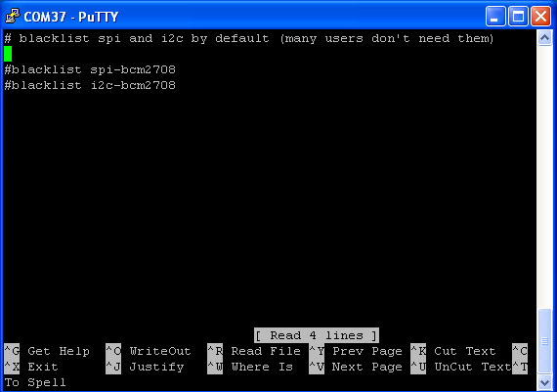The height and width of the screenshot is (392, 557).
Task: Minimize the COM37 PuTTY window
Action: (x=495, y=17)
